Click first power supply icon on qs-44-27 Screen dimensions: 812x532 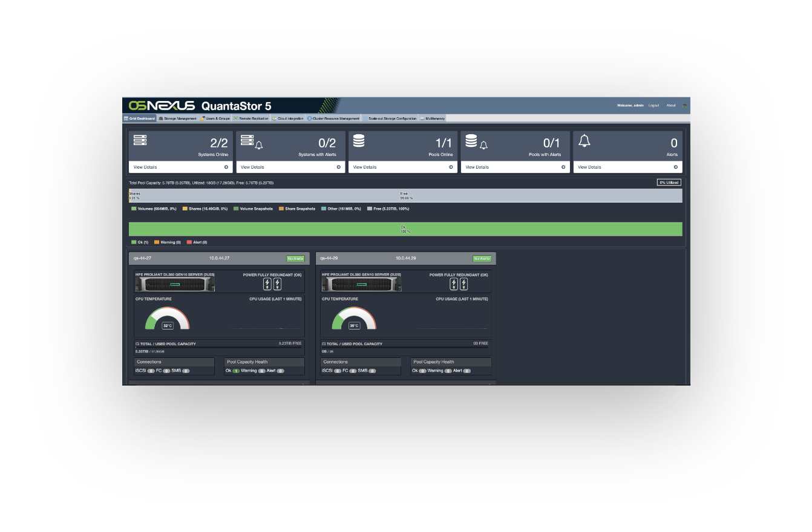click(267, 284)
